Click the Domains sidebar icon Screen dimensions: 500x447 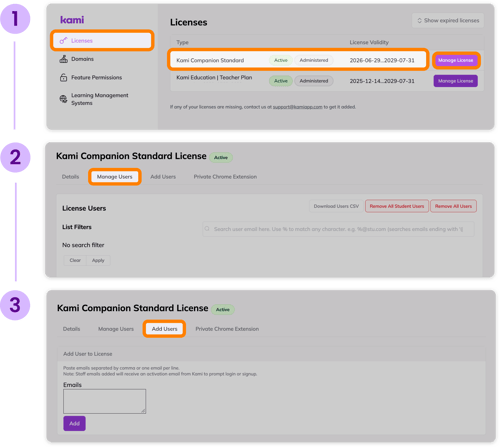[x=63, y=59]
